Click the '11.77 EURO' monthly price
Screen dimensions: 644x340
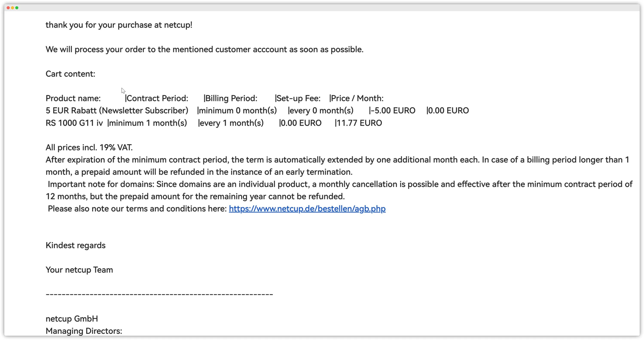coord(359,123)
